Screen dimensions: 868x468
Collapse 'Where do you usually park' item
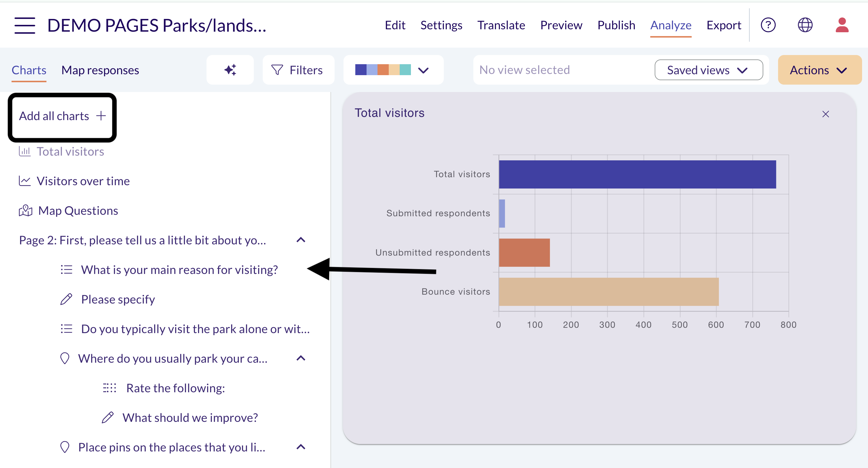pyautogui.click(x=301, y=358)
